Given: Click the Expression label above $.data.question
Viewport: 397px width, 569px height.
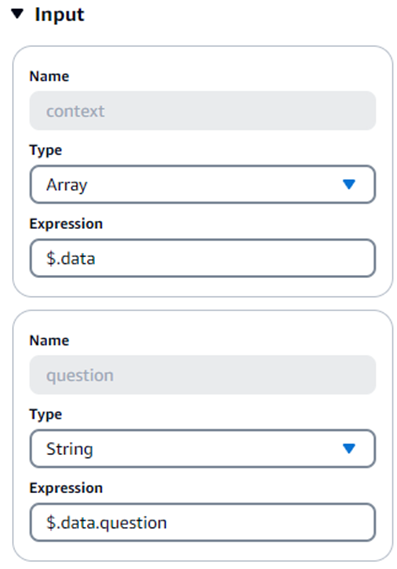Looking at the screenshot, I should [x=66, y=488].
